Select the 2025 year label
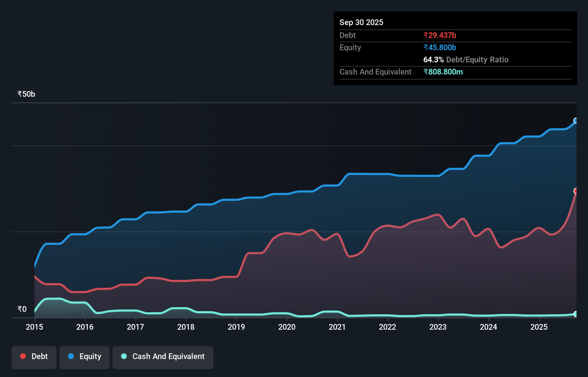Viewport: 588px width, 377px height. pyautogui.click(x=539, y=327)
